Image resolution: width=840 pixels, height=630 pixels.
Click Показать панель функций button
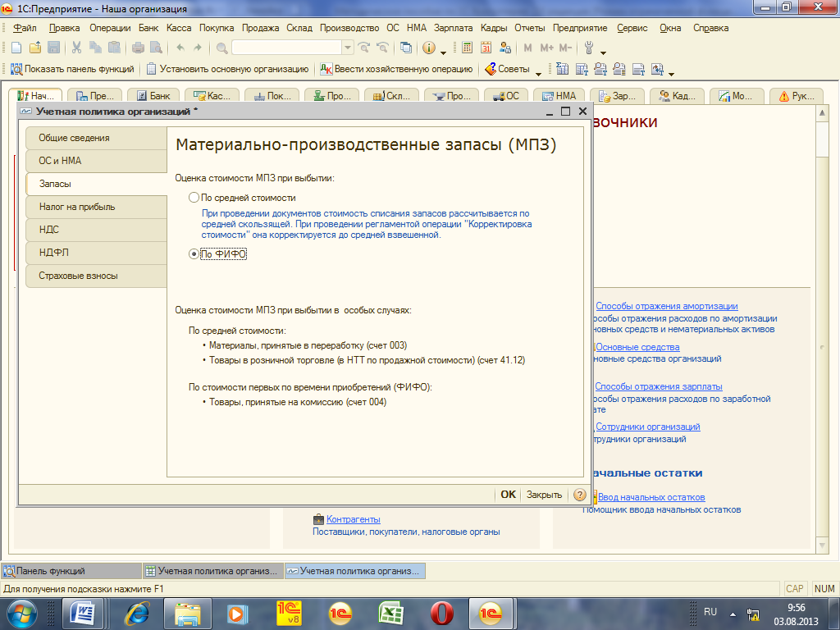point(72,69)
